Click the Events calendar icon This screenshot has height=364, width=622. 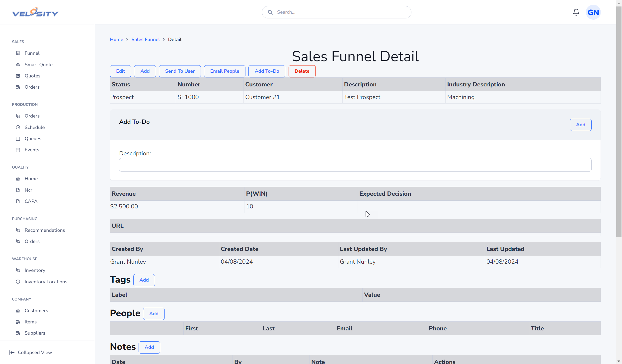[18, 150]
